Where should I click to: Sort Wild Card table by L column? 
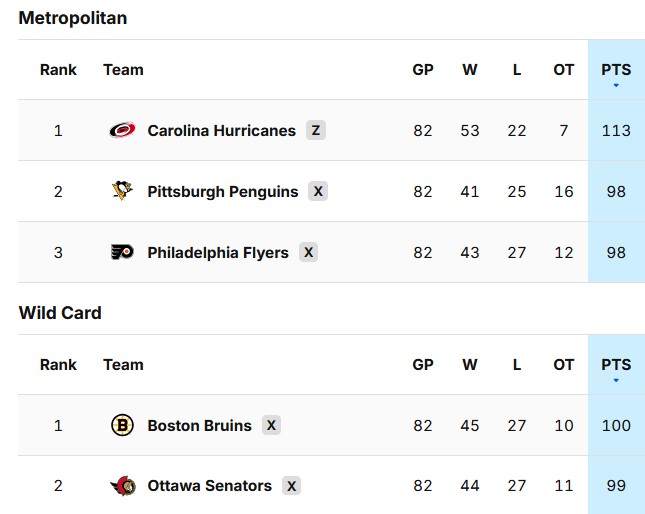517,365
